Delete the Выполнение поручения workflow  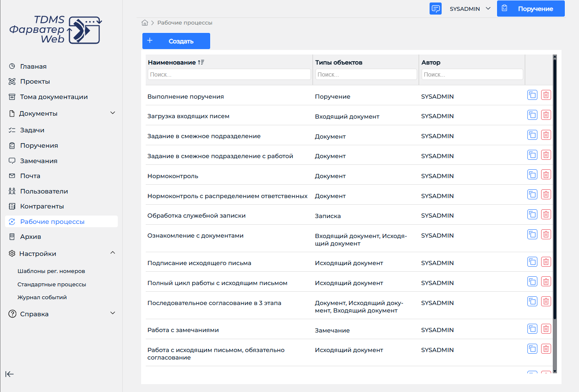pos(546,95)
